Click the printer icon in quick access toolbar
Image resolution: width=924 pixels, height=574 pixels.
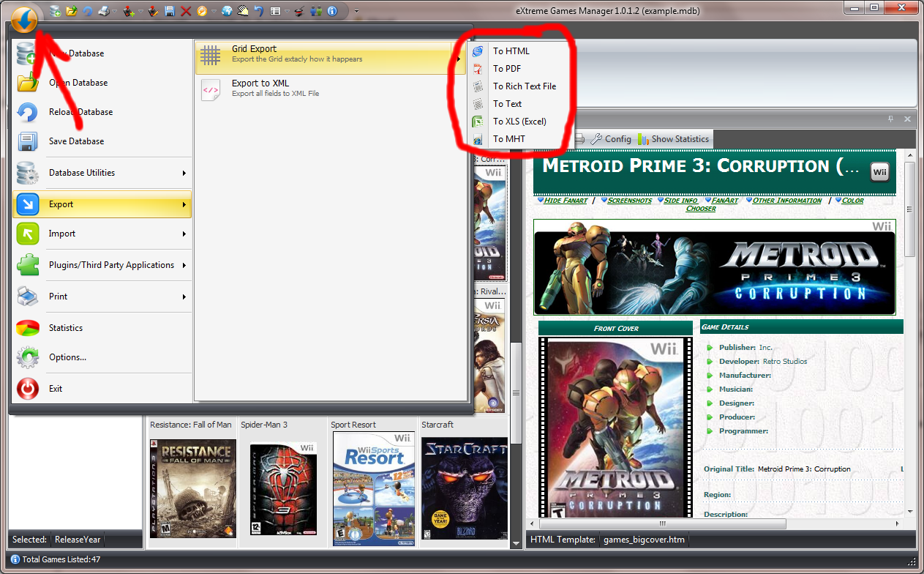click(x=104, y=11)
